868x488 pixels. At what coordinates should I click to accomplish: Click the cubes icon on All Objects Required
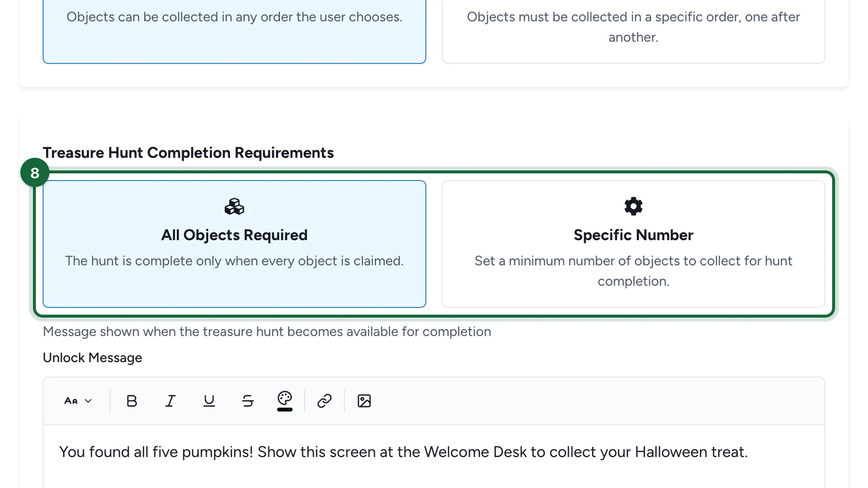point(234,207)
